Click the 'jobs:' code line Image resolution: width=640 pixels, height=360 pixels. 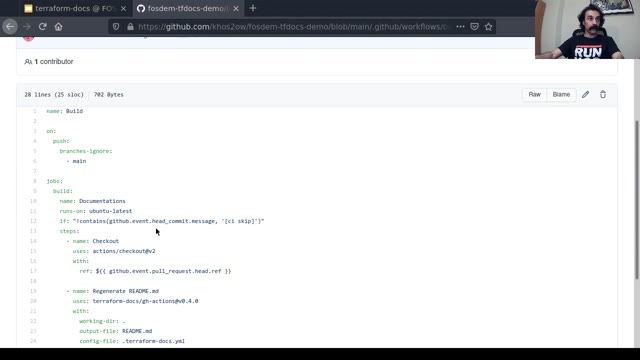(x=54, y=181)
